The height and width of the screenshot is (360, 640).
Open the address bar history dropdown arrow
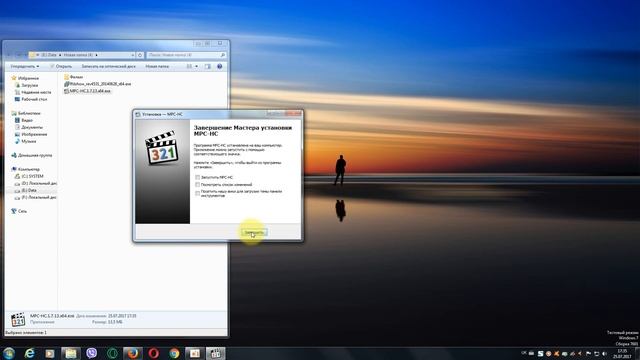point(133,55)
